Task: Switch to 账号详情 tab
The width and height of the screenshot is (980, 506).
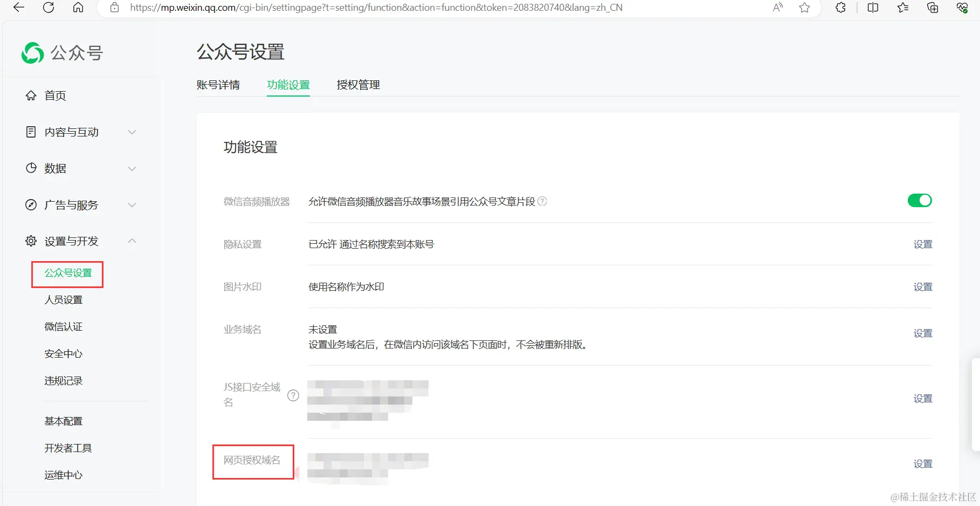Action: tap(218, 85)
